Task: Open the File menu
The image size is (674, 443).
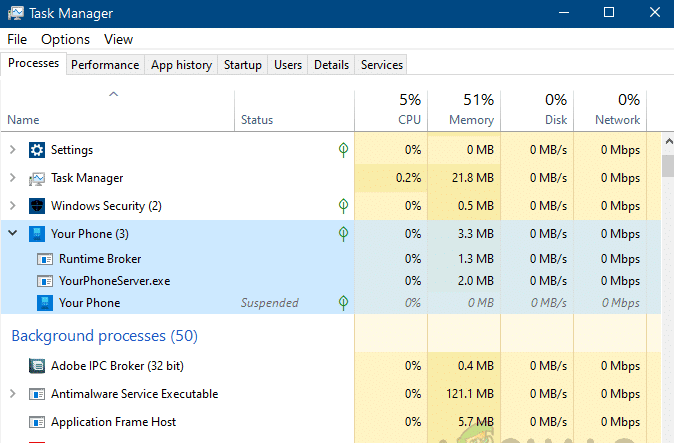Action: 17,40
